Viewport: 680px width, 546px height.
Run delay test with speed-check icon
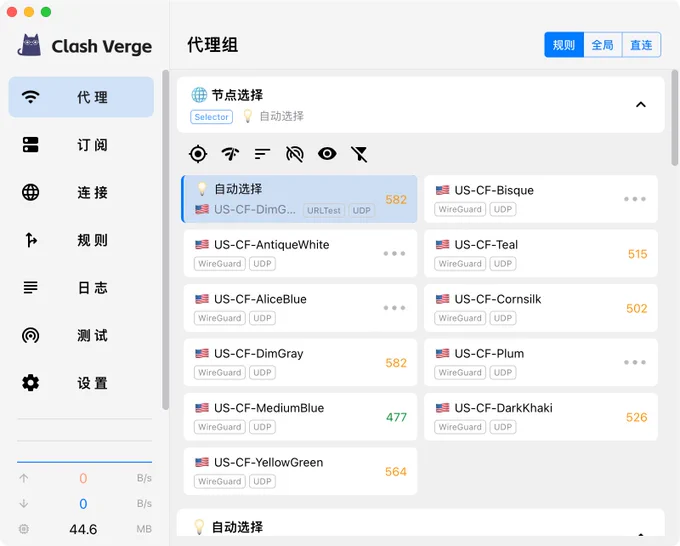(x=230, y=154)
